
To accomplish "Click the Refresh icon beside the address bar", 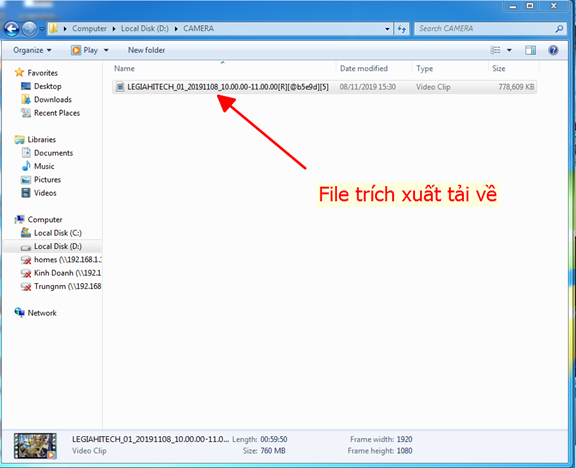I will 402,29.
